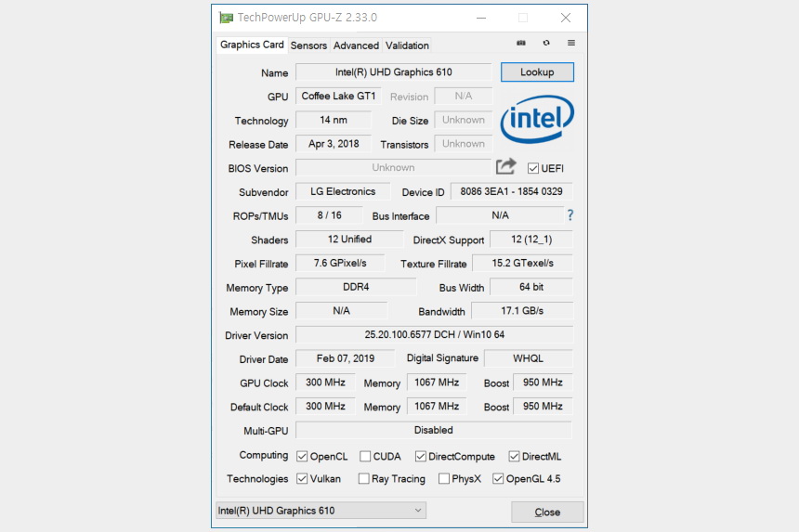Open the GPU selection dropdown at bottom
This screenshot has width=799, height=532.
point(321,511)
